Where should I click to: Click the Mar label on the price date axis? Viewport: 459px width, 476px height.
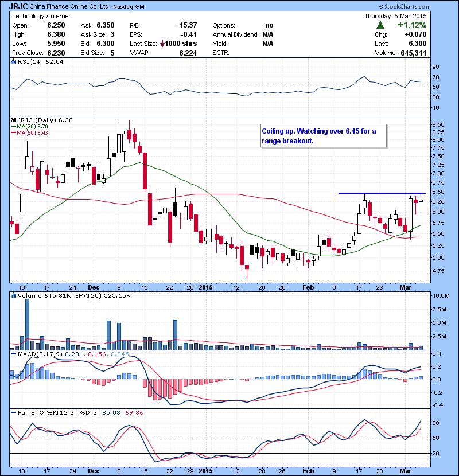click(406, 287)
